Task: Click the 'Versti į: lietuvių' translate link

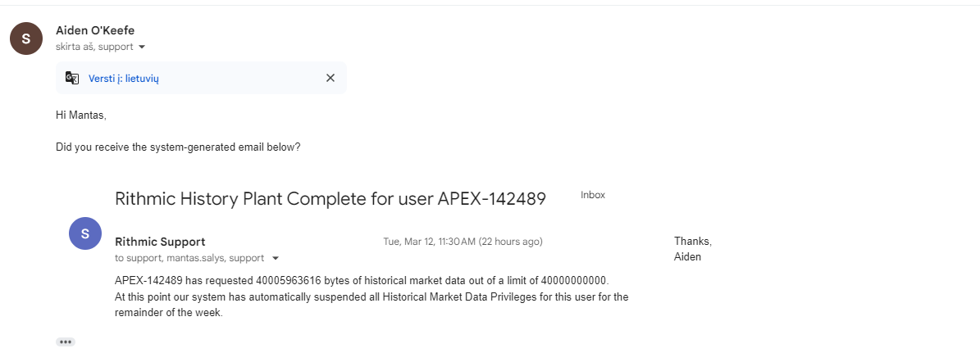Action: 123,78
